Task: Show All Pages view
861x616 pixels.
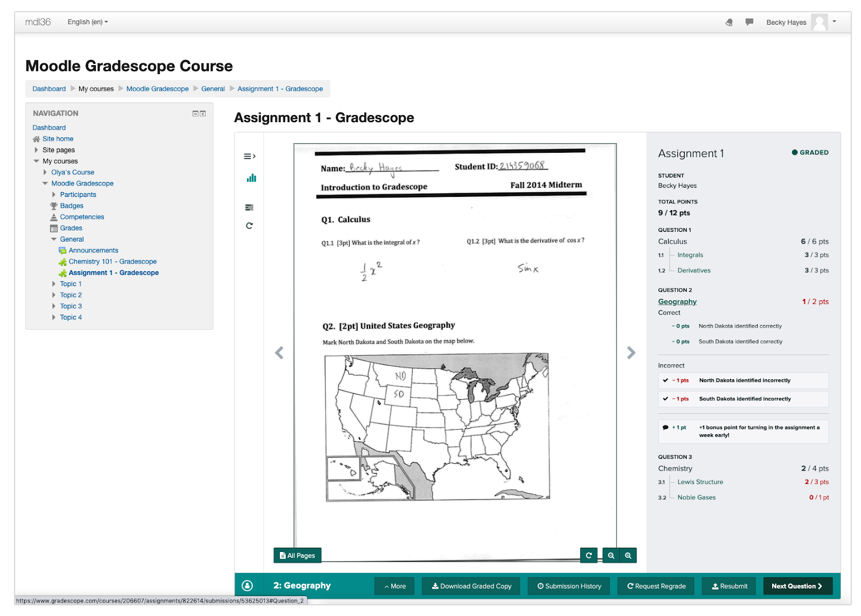Action: coord(298,555)
